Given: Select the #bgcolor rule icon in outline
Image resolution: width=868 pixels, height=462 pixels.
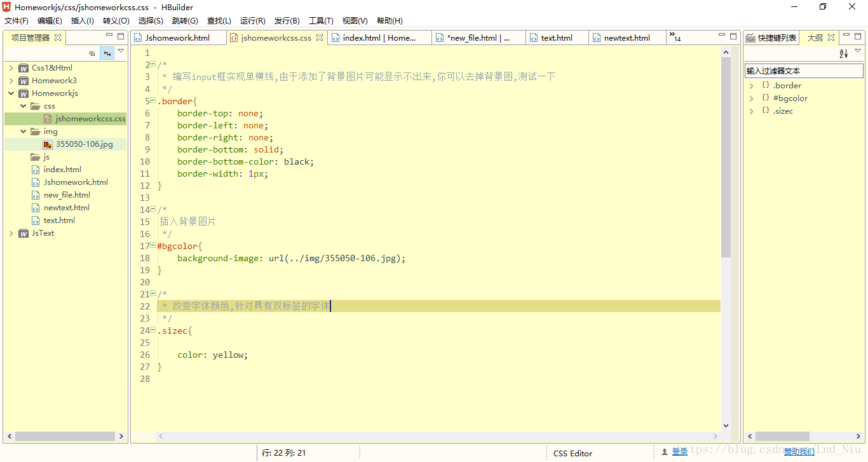Looking at the screenshot, I should 766,98.
